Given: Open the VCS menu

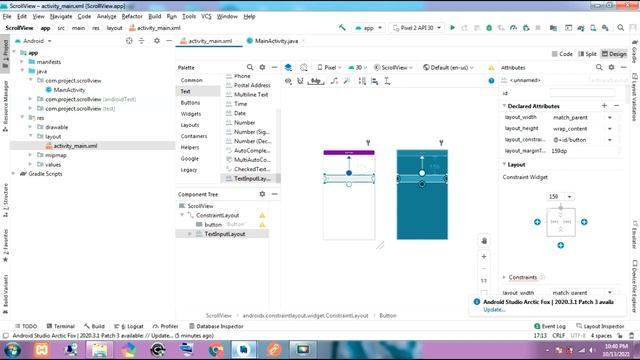Looking at the screenshot, I should pos(206,16).
